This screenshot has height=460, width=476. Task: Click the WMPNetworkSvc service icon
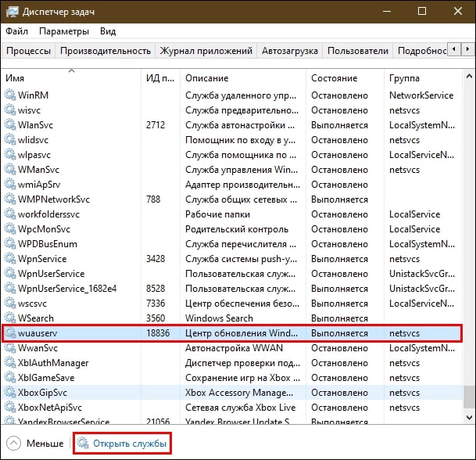click(x=10, y=199)
